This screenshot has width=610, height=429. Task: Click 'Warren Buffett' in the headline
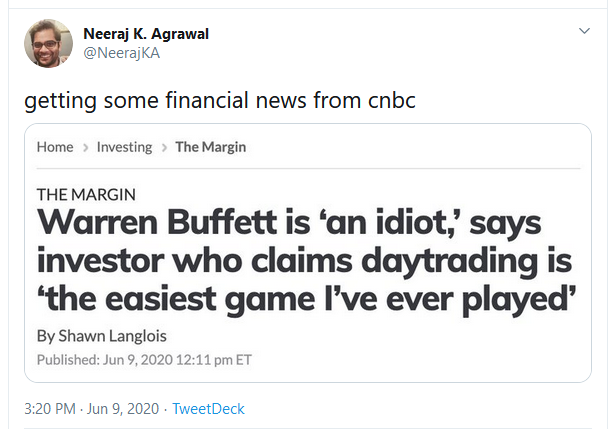[x=135, y=224]
